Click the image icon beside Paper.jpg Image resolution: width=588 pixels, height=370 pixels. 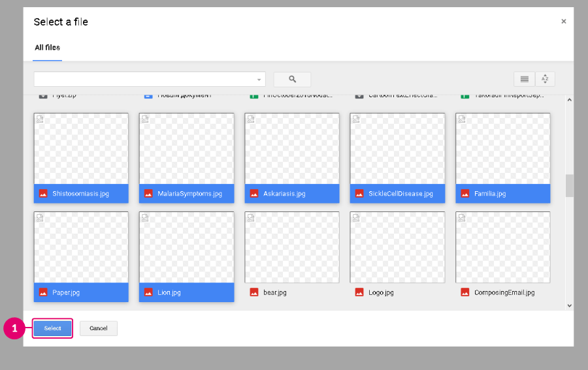point(43,292)
